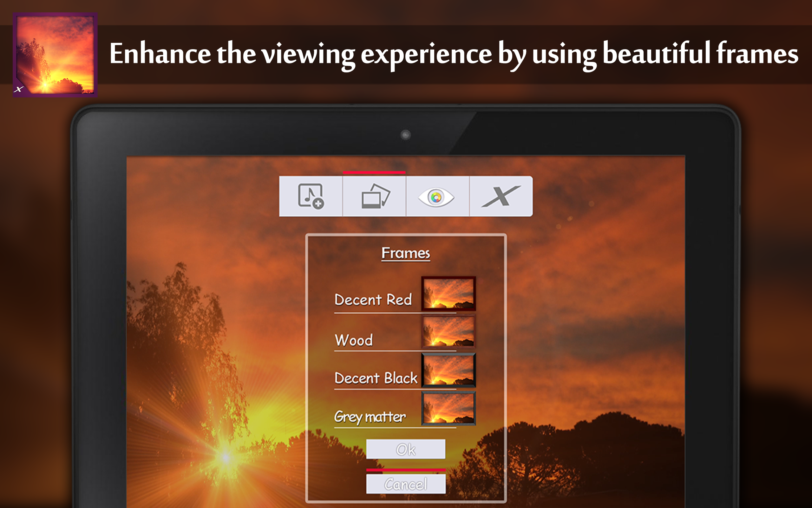Screen dimensions: 812x508
Task: Click the Frames dialog title
Action: [406, 253]
